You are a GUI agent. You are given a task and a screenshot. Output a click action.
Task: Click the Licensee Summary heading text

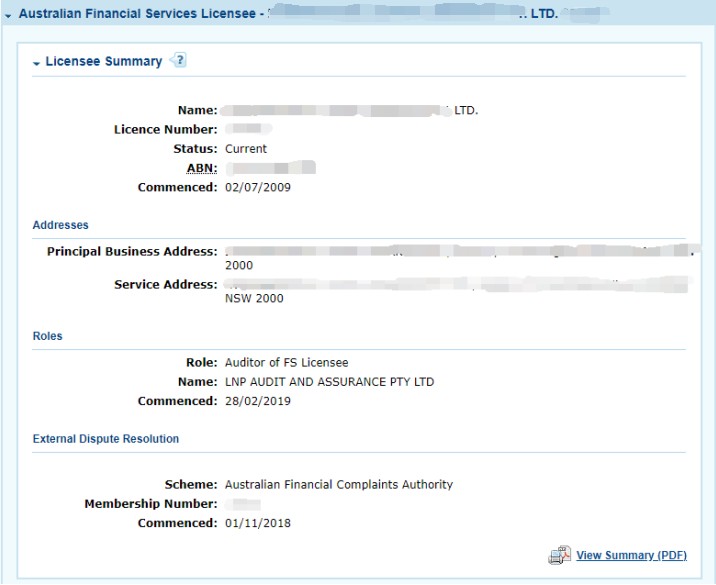click(103, 62)
